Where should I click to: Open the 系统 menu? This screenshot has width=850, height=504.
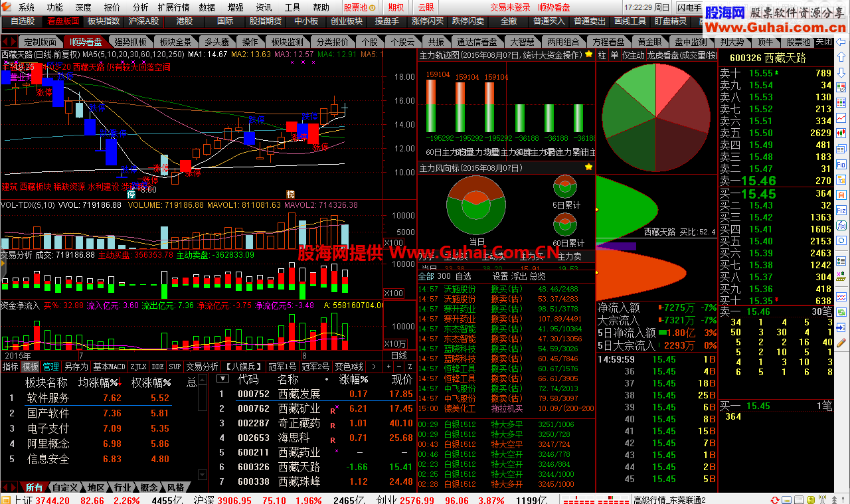point(26,7)
